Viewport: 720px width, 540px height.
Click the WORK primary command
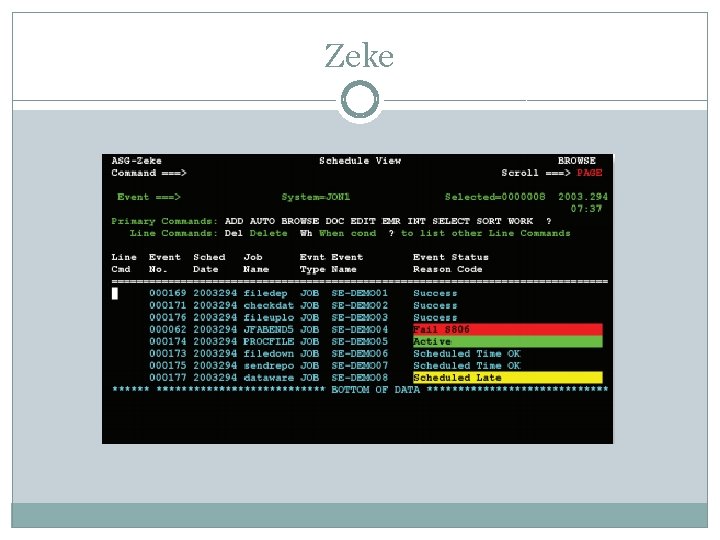520,221
